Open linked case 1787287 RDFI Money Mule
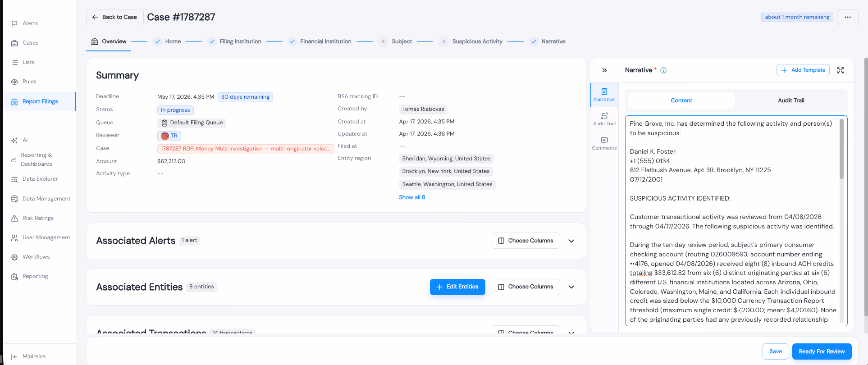Image resolution: width=868 pixels, height=365 pixels. tap(246, 149)
